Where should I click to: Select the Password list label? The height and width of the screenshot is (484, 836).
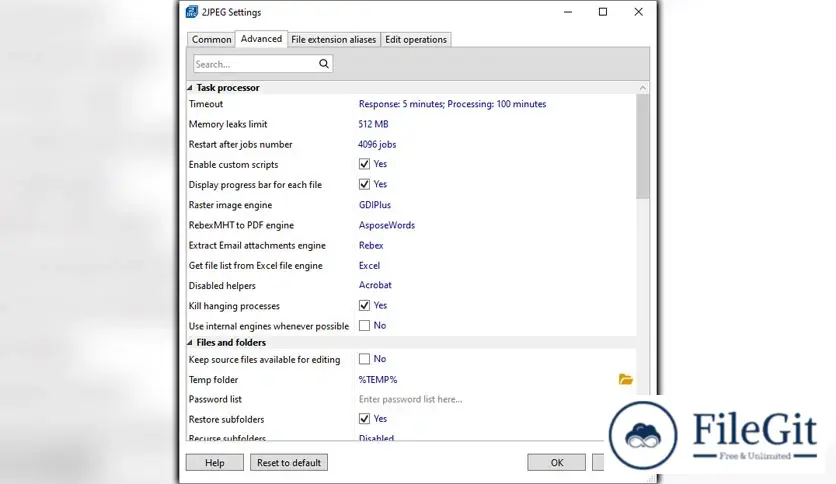click(215, 399)
